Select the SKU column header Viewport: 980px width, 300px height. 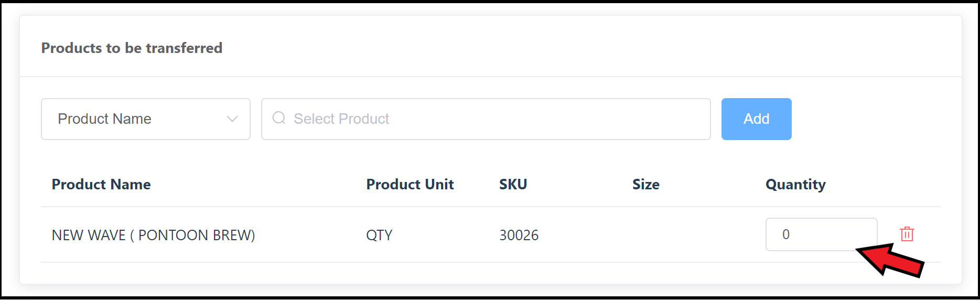point(513,185)
